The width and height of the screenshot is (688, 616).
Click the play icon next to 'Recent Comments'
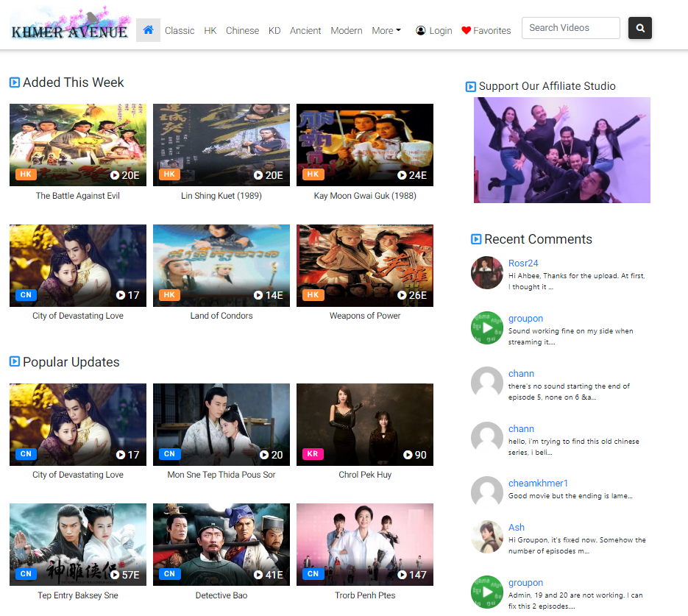pos(476,239)
